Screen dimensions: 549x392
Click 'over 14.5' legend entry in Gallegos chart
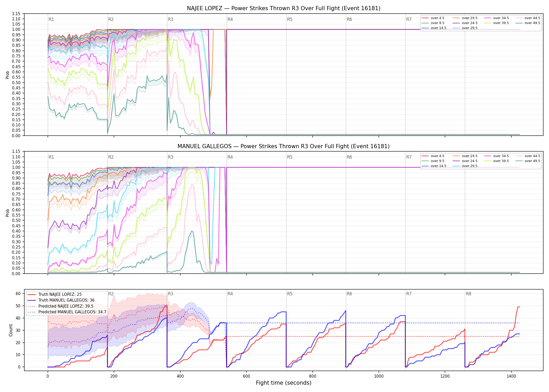[434, 166]
